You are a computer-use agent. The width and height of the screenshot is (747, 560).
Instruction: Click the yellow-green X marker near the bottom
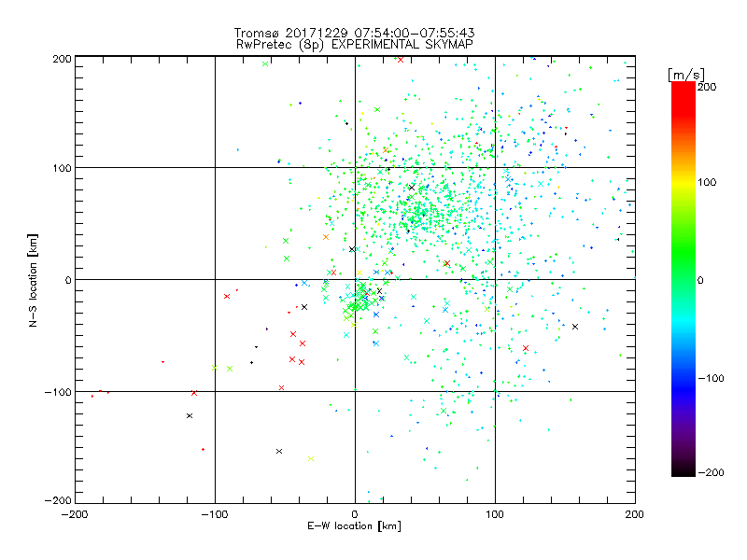(x=311, y=458)
